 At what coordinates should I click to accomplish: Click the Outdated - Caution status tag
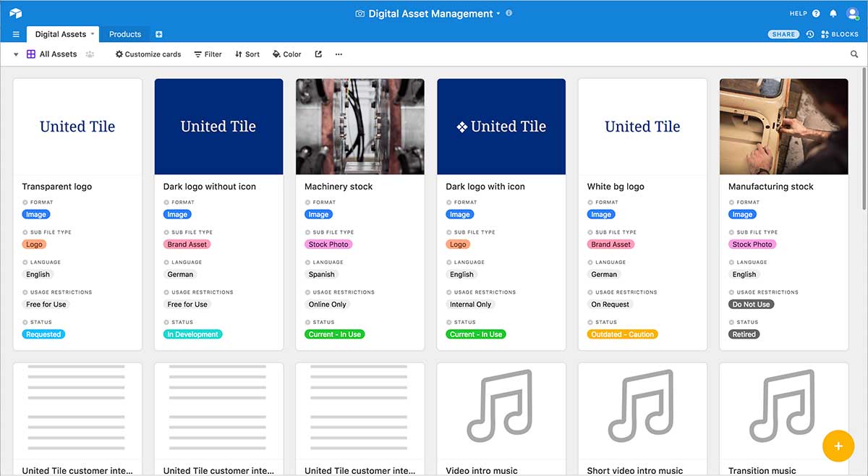click(x=623, y=334)
